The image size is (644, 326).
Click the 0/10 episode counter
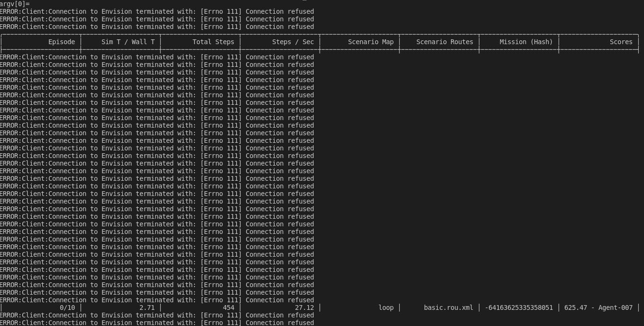click(67, 307)
